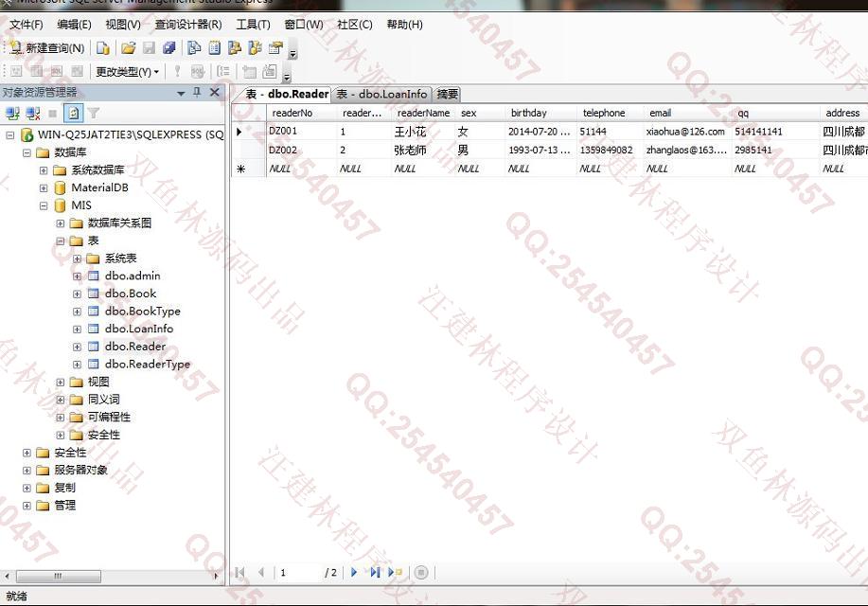Open the 查询设计器(R) menu
Image resolution: width=868 pixels, height=606 pixels.
(x=188, y=25)
